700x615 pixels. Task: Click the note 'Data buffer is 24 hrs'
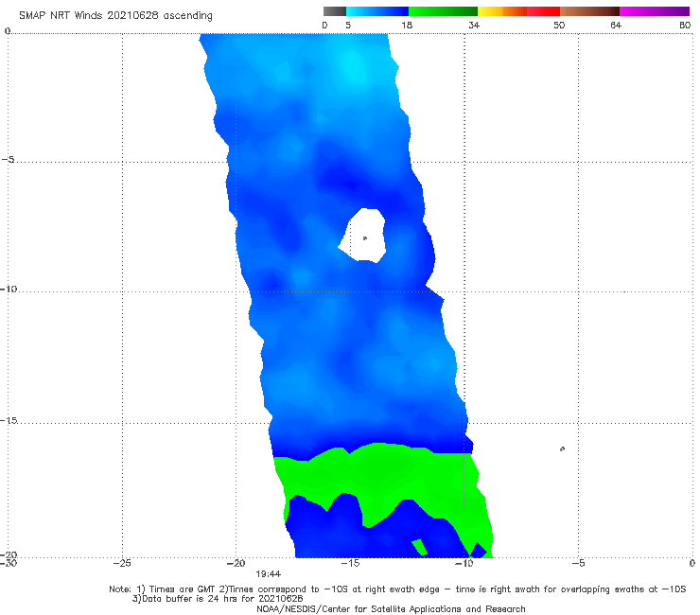191,599
